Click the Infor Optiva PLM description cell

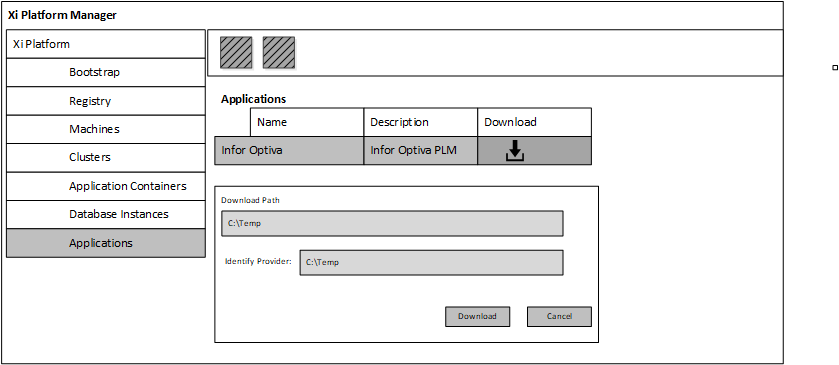point(421,150)
